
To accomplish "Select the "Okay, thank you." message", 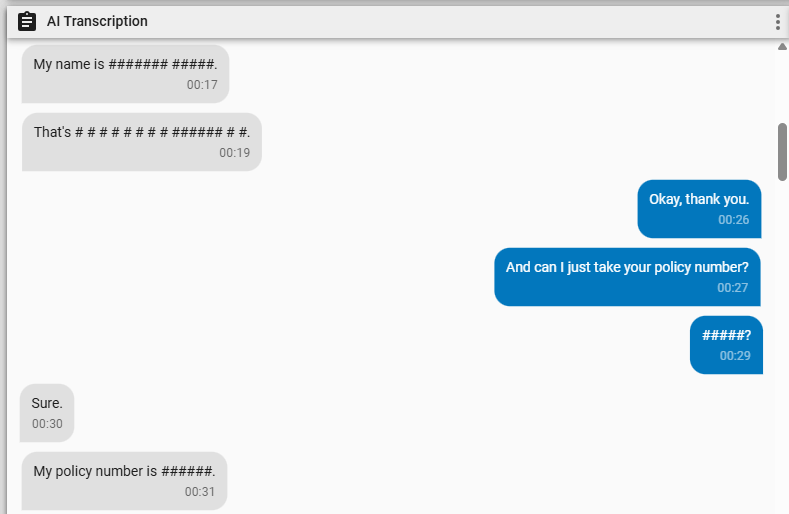I will pos(699,209).
